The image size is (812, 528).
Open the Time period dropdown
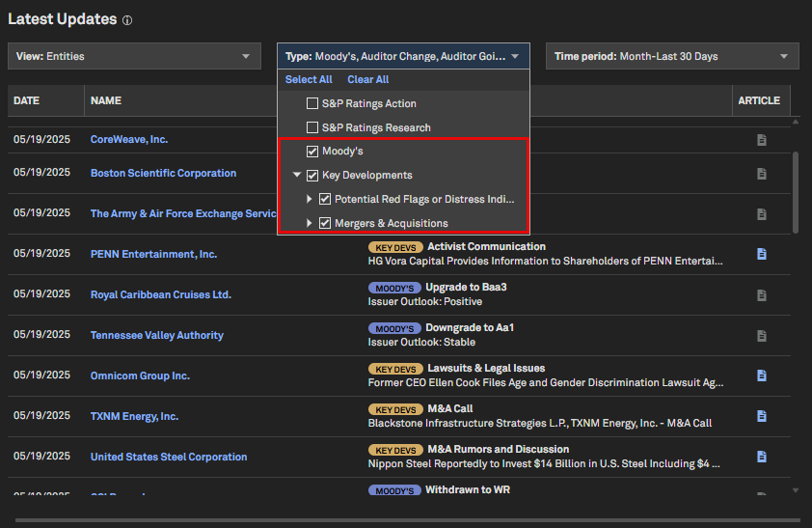tap(672, 56)
